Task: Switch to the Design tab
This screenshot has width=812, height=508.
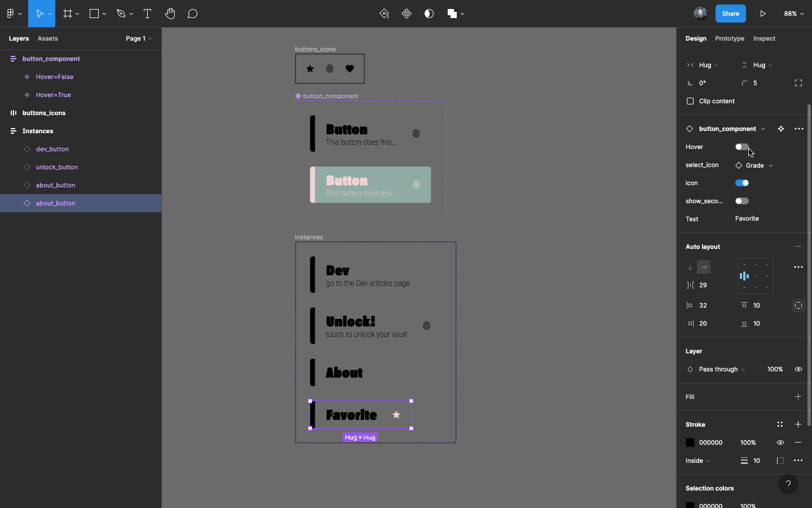Action: (x=696, y=38)
